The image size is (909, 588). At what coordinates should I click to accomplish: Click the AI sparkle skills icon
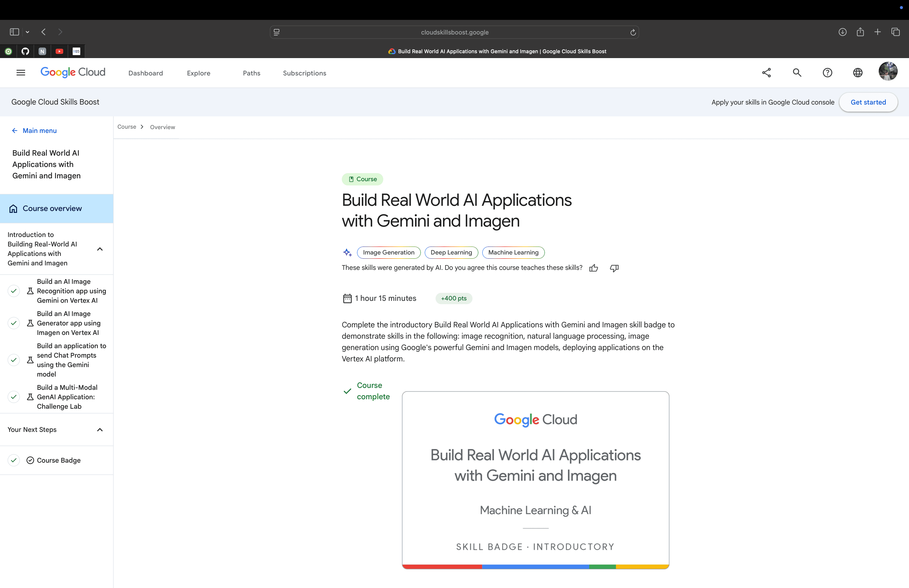(347, 252)
